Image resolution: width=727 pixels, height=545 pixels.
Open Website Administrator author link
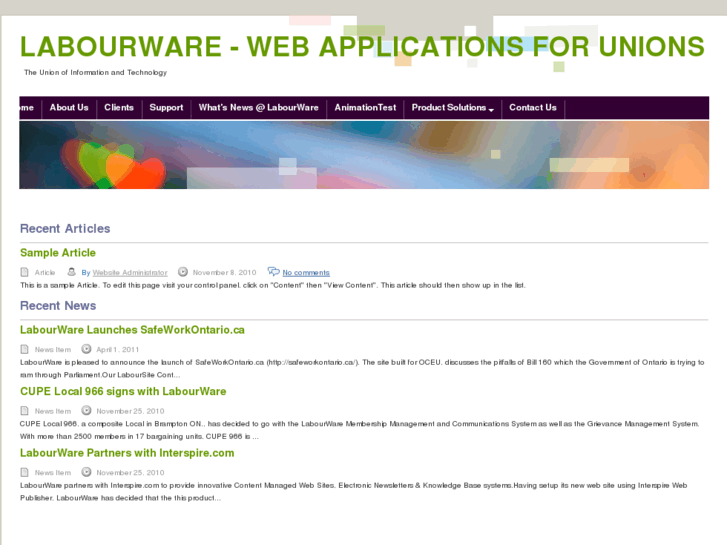(130, 273)
